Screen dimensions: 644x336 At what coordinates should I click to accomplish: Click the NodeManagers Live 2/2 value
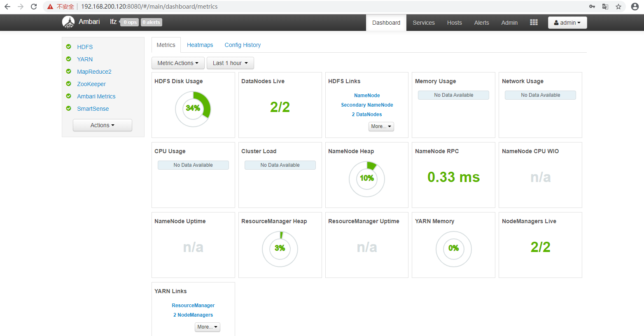(541, 247)
